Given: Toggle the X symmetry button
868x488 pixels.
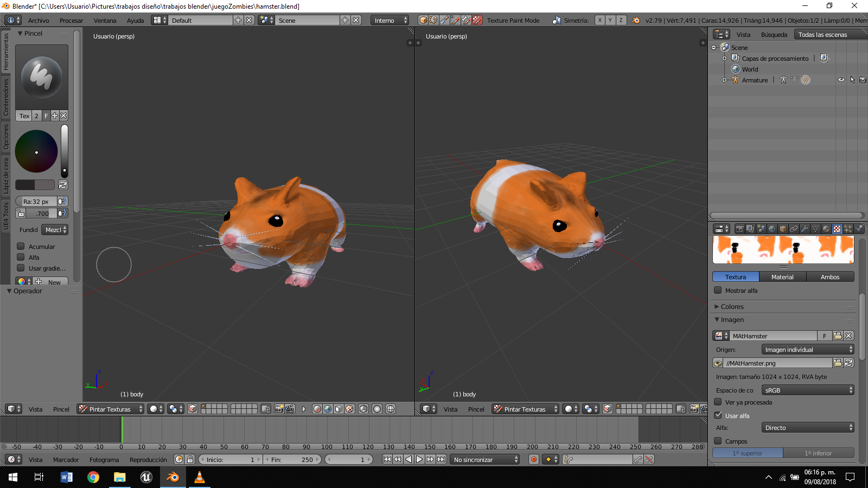Looking at the screenshot, I should [599, 20].
